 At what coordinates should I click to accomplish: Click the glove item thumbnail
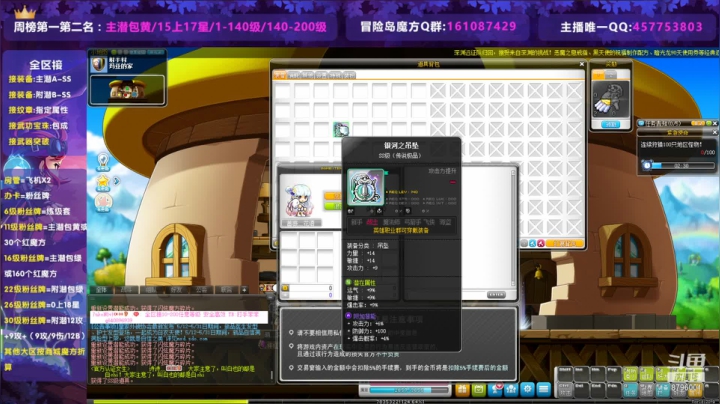coord(611,100)
